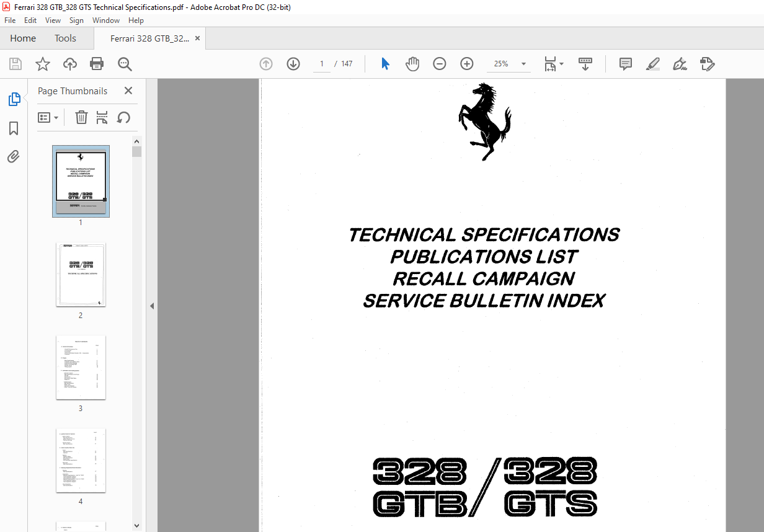Open the Sign menu
This screenshot has width=764, height=532.
[76, 20]
